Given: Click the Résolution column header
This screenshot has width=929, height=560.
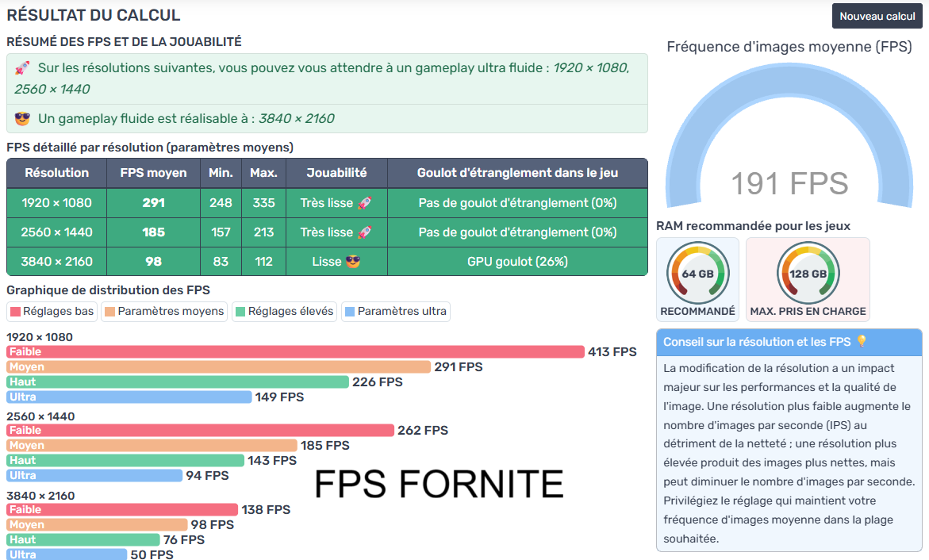Looking at the screenshot, I should point(56,173).
